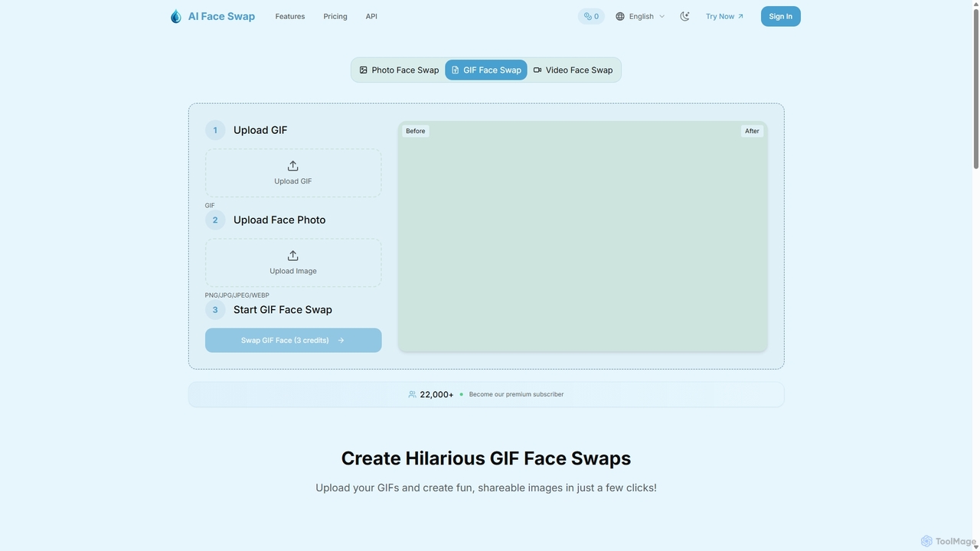Click the globe language icon
The image size is (980, 551).
[620, 16]
